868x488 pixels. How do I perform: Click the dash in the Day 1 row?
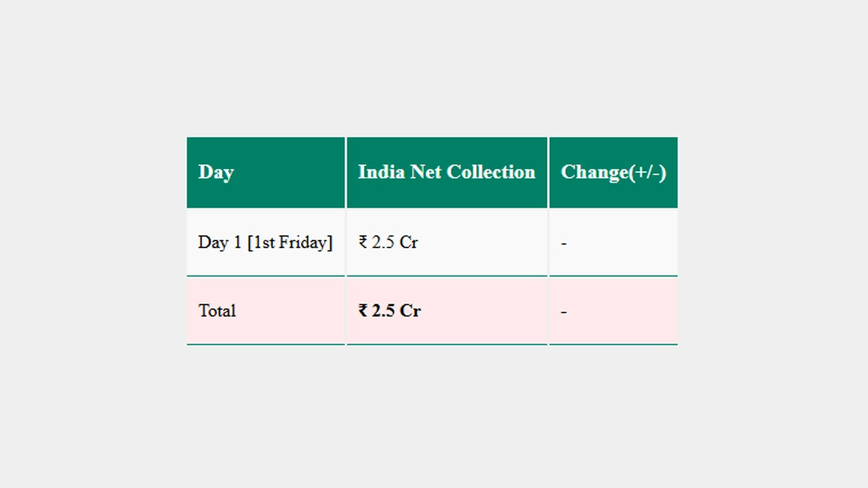click(563, 243)
